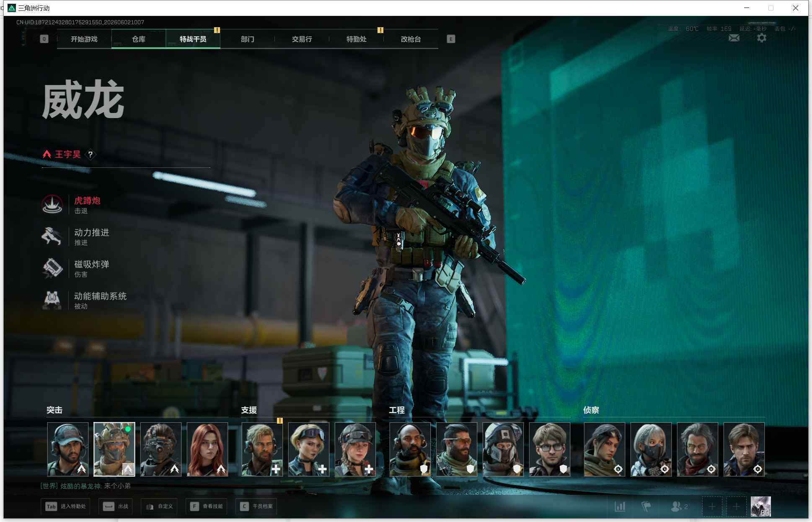
Task: Open the bar chart statistics icon
Action: (x=620, y=507)
